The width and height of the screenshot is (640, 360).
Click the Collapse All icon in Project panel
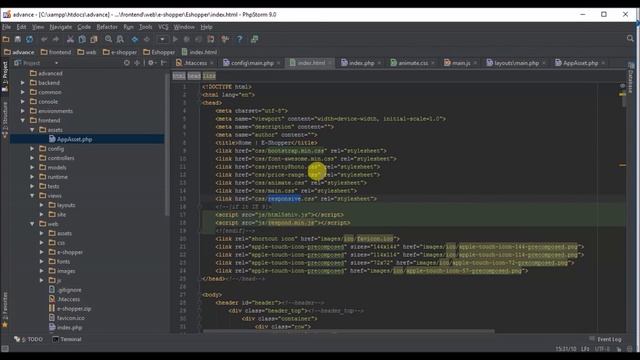click(x=137, y=63)
